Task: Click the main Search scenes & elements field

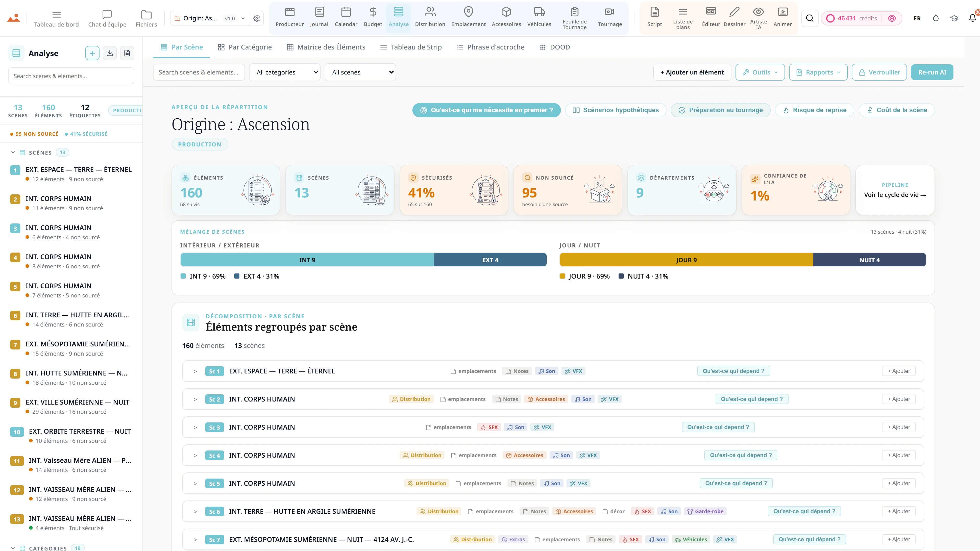Action: click(x=199, y=72)
